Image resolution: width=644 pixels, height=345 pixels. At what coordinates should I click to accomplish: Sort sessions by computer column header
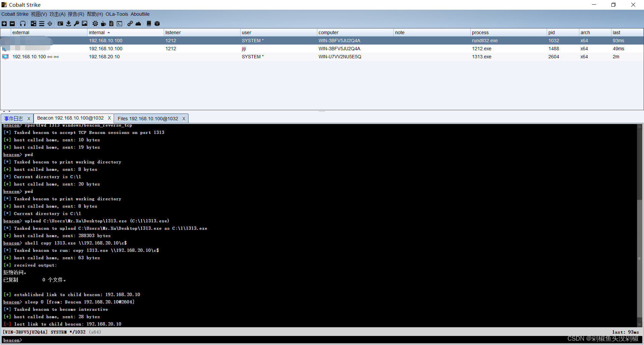(355, 32)
